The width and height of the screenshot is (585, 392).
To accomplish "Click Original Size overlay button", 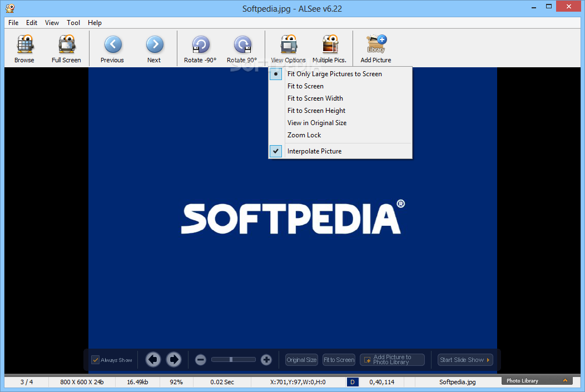I will [301, 360].
